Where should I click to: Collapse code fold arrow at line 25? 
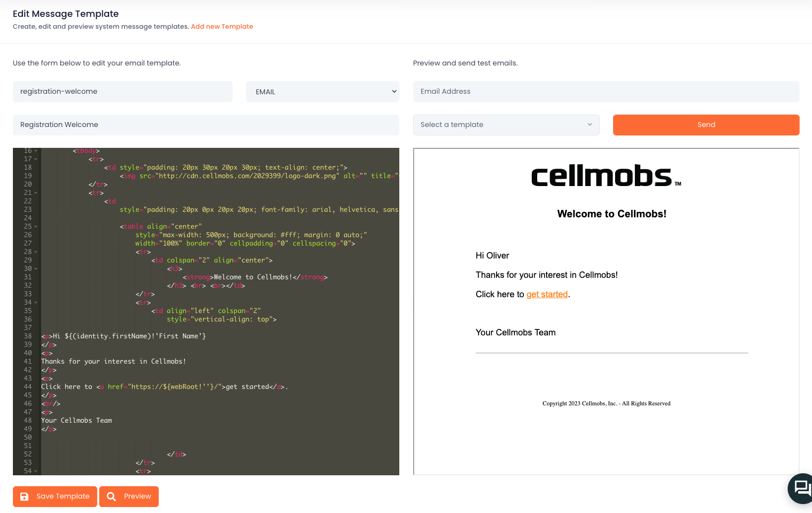point(36,227)
